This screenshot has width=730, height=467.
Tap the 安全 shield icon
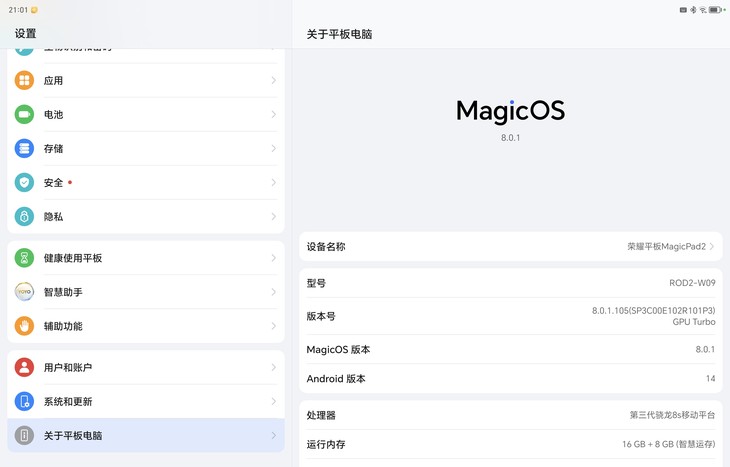[x=24, y=183]
